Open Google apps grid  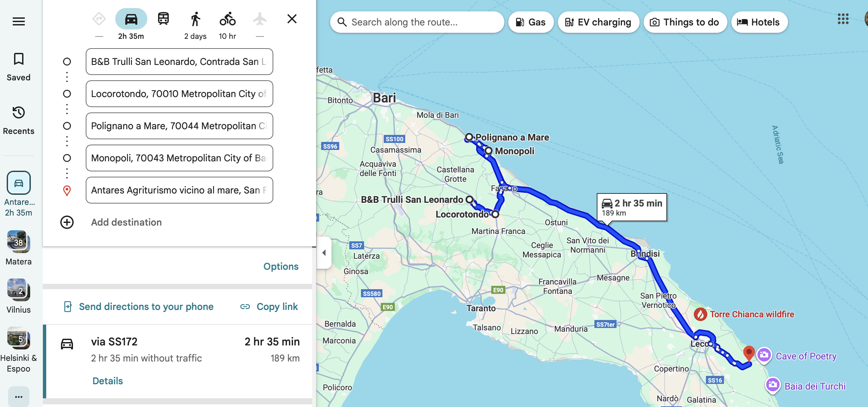pos(843,19)
